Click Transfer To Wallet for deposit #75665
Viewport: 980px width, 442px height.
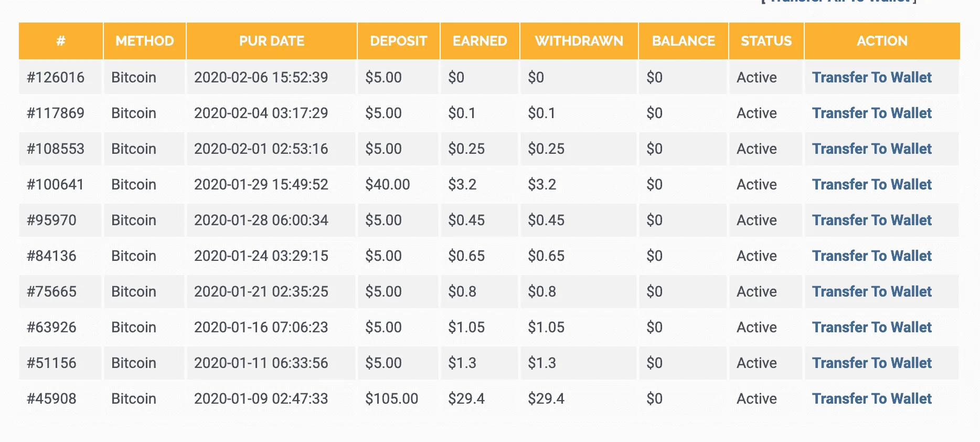click(871, 291)
